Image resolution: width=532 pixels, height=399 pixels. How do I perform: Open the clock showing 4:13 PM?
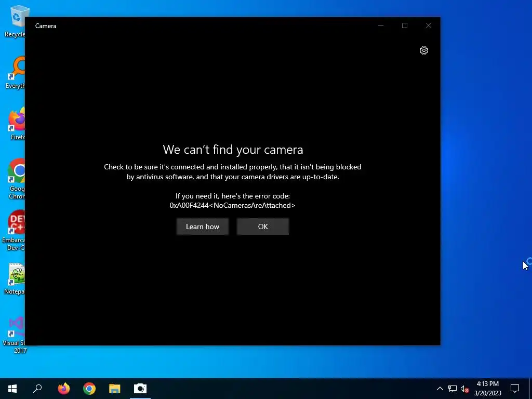(x=487, y=389)
